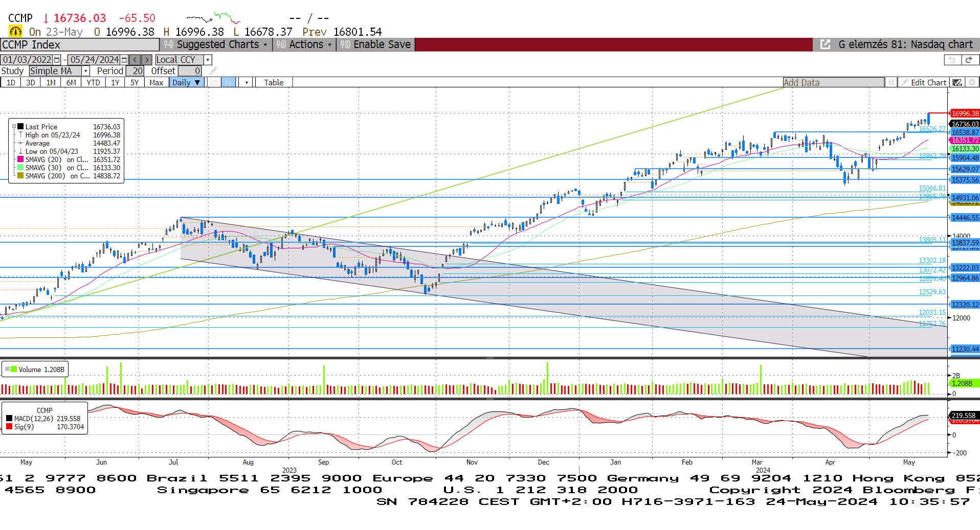
Task: Click the SMAVG (30) green swatch
Action: [x=20, y=168]
